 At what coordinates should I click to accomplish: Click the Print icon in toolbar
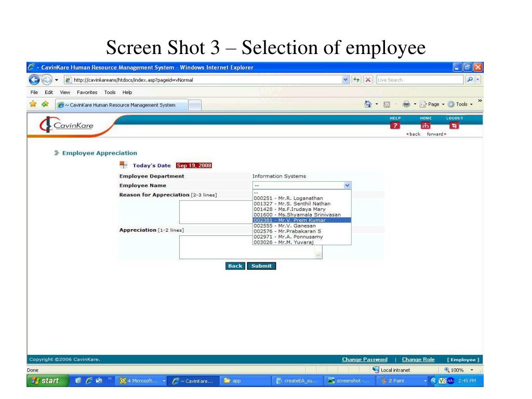[x=406, y=104]
